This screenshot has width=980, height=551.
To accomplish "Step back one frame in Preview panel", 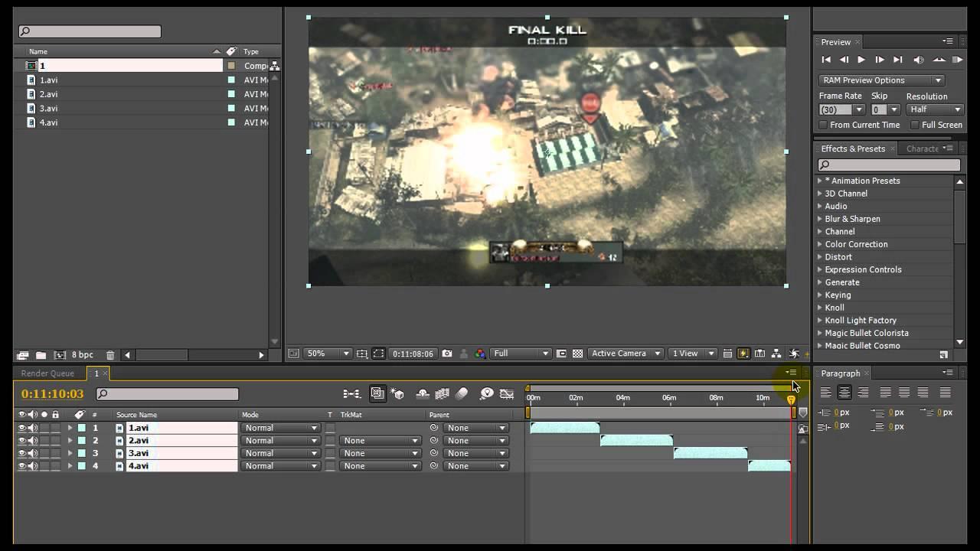I will pos(844,60).
